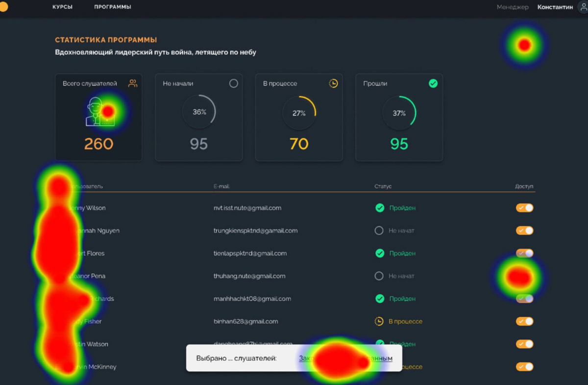The width and height of the screenshot is (588, 385).
Task: Click the Не начат circle icon for trungkienspktnd email row
Action: point(379,231)
